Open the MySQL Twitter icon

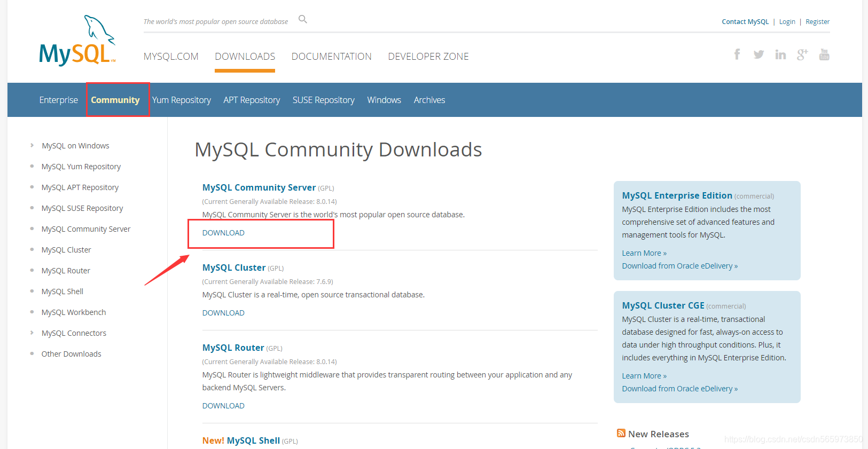point(758,54)
